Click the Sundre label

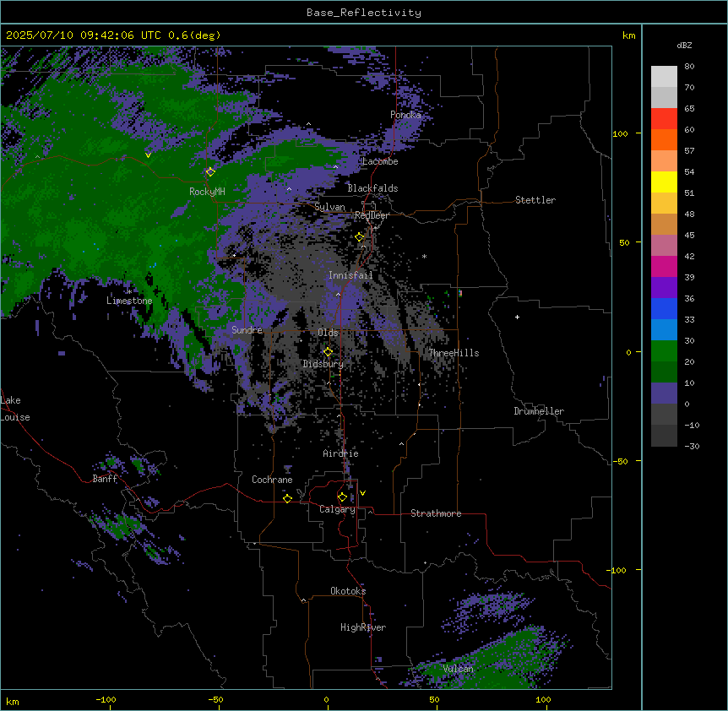[247, 330]
